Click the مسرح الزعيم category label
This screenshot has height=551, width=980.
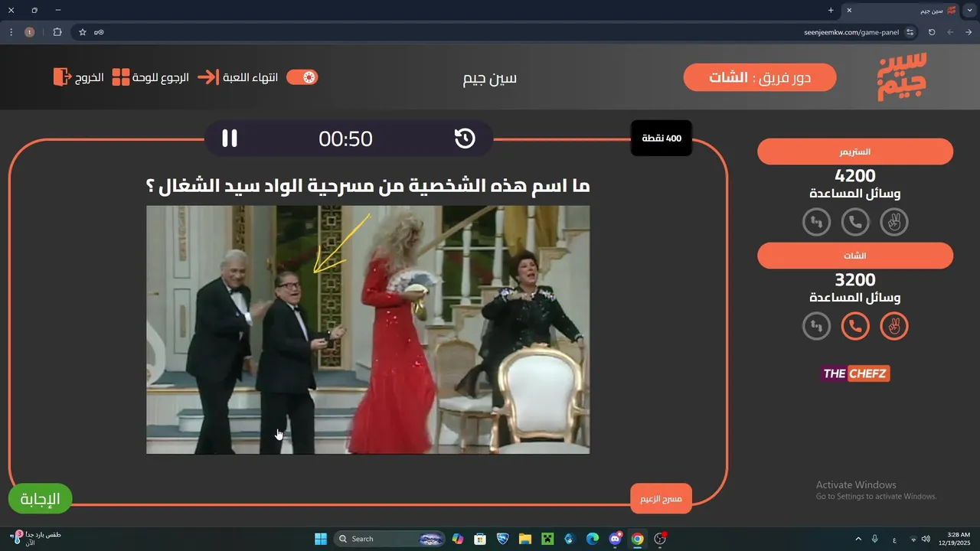coord(661,499)
